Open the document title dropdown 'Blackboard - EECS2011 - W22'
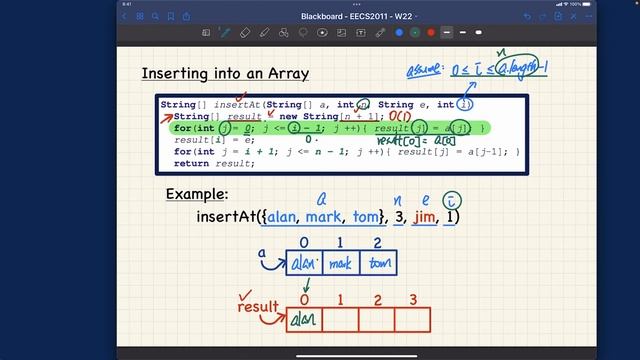The height and width of the screenshot is (360, 640). (359, 16)
